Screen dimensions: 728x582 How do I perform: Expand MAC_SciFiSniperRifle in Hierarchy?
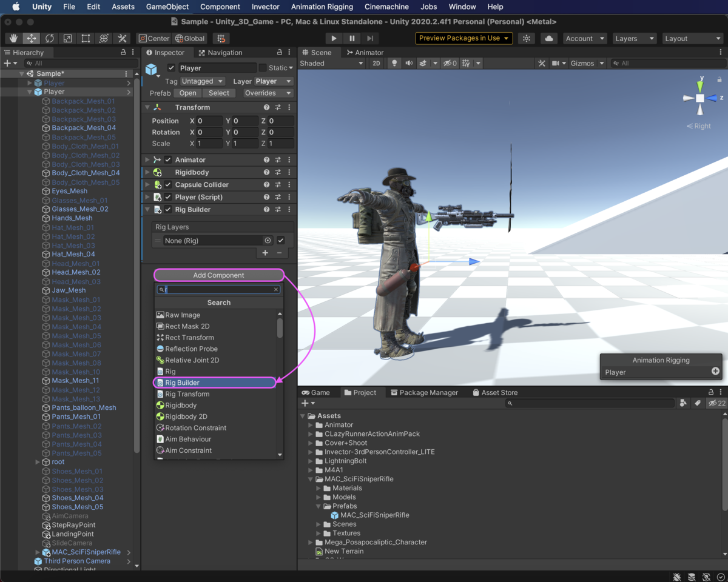coord(38,552)
